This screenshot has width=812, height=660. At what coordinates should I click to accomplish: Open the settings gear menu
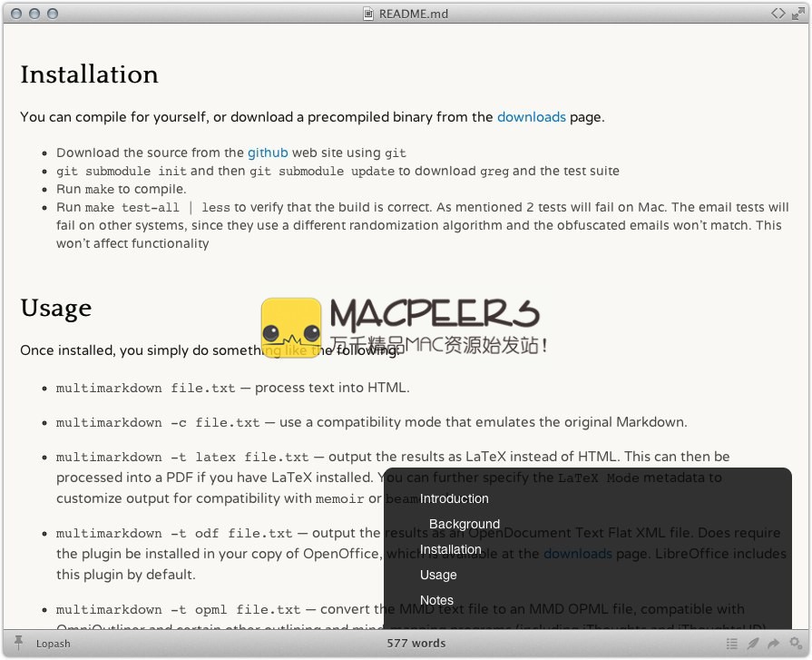(795, 644)
